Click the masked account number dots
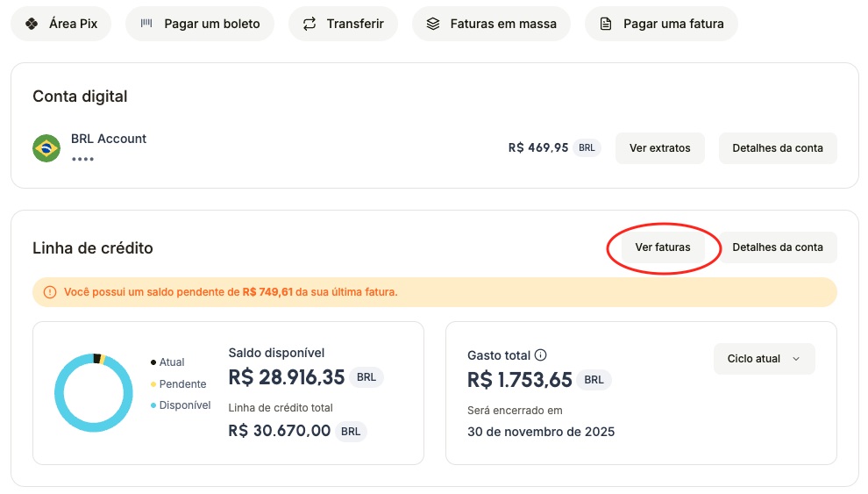Viewport: 868px width, 494px height. click(x=82, y=159)
